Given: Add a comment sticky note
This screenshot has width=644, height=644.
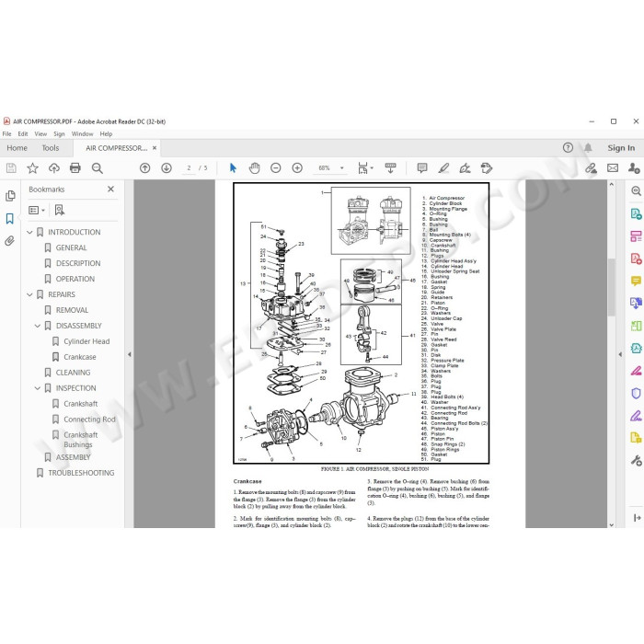Looking at the screenshot, I should [x=421, y=168].
